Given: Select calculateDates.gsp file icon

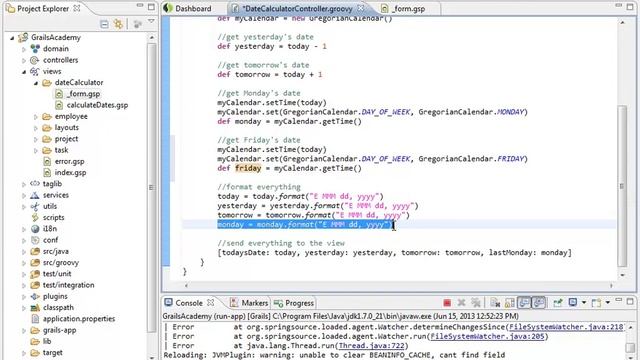Looking at the screenshot, I should [59, 105].
